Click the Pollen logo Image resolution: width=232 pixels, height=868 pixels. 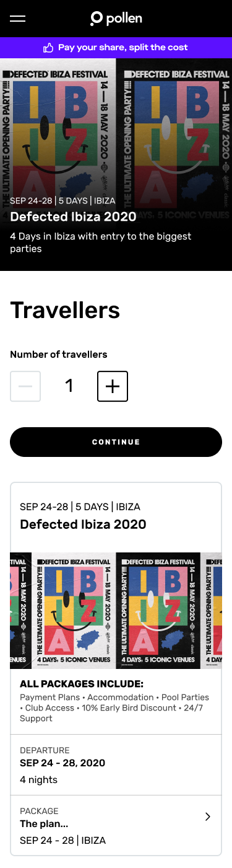(x=116, y=19)
